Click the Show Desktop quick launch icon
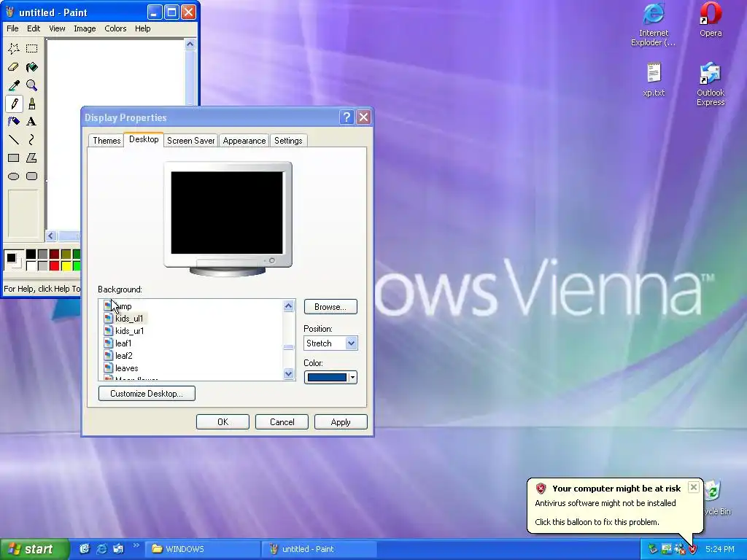 tap(85, 548)
